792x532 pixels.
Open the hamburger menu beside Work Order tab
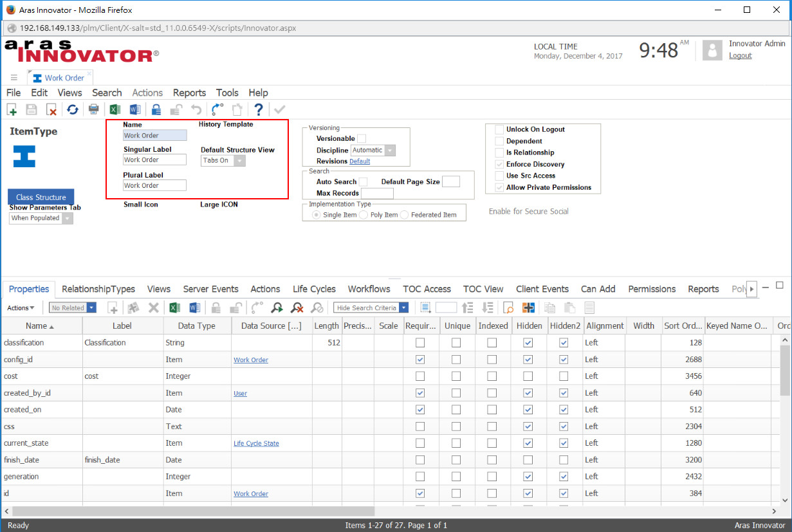[14, 77]
